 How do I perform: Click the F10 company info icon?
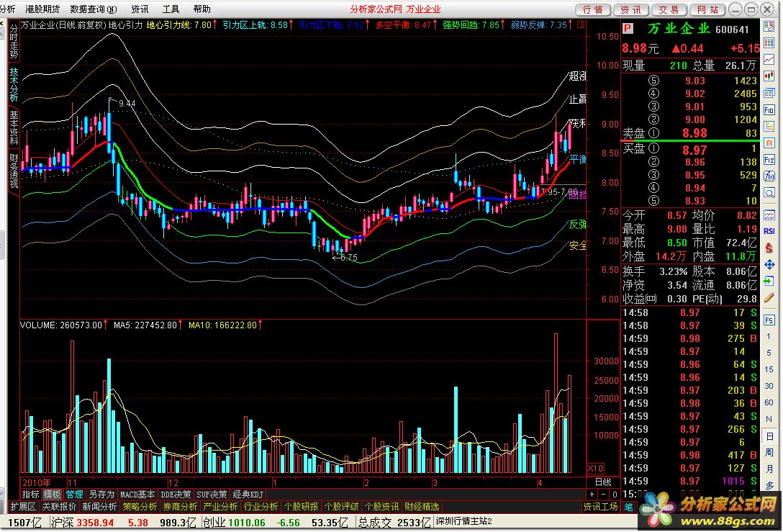(x=769, y=109)
